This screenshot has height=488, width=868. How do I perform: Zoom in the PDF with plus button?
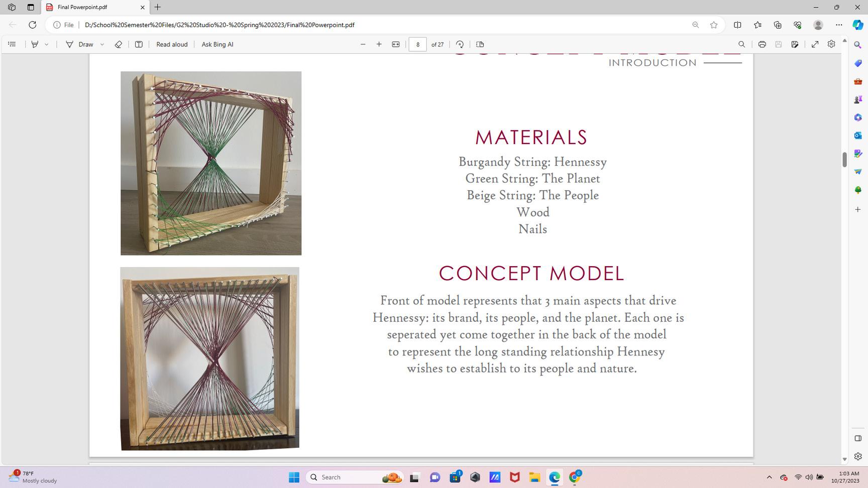[x=379, y=44]
